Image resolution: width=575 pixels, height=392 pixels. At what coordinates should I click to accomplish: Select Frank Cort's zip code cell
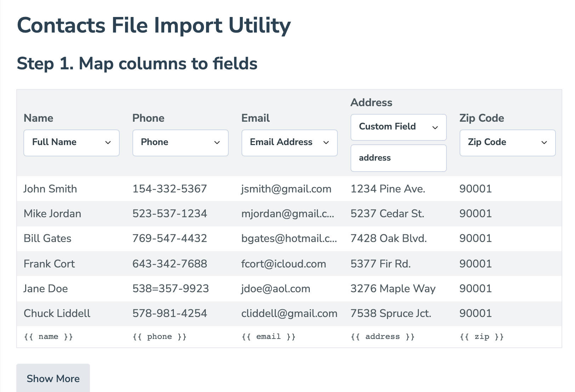pos(476,264)
